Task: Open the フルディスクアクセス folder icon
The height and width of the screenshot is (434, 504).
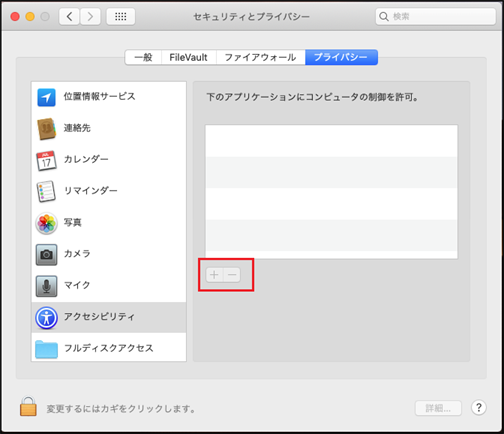Action: click(46, 349)
